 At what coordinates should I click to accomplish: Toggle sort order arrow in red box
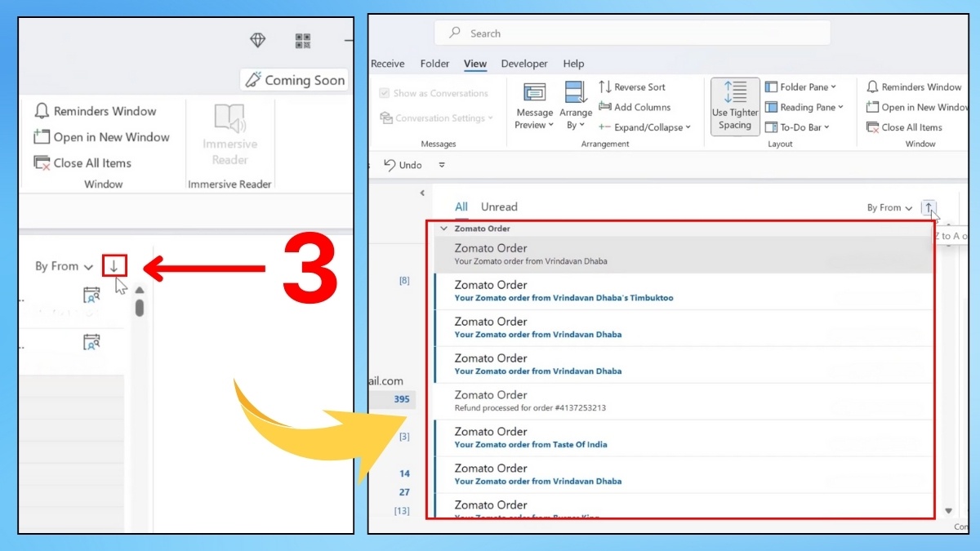coord(114,265)
